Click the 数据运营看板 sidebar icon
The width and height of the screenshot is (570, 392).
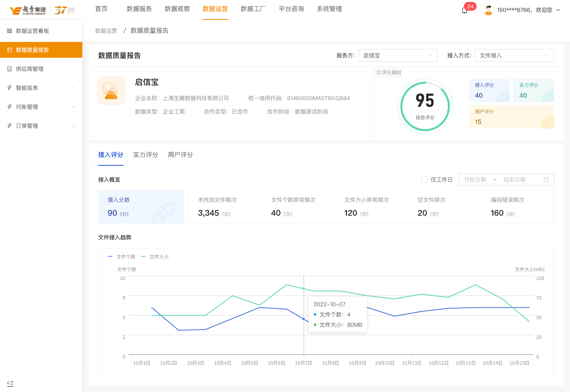(9, 31)
